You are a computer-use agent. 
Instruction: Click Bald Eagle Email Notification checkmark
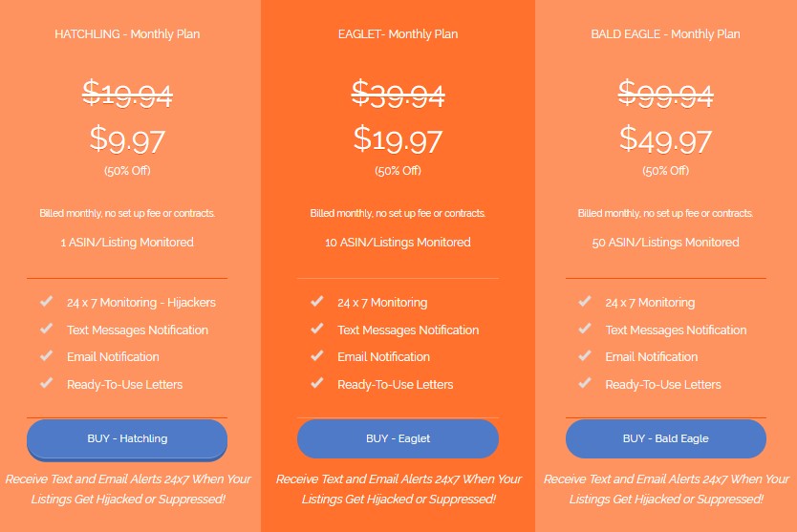(585, 355)
